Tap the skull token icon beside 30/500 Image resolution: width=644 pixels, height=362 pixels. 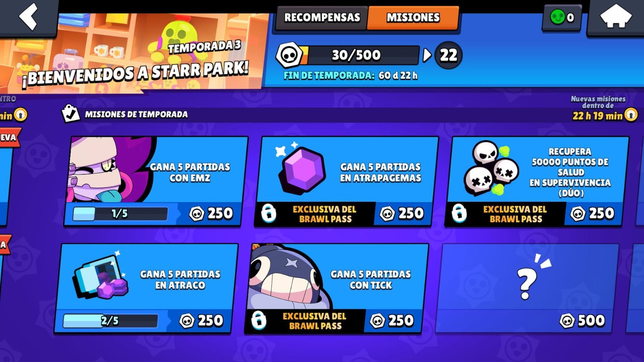(289, 55)
